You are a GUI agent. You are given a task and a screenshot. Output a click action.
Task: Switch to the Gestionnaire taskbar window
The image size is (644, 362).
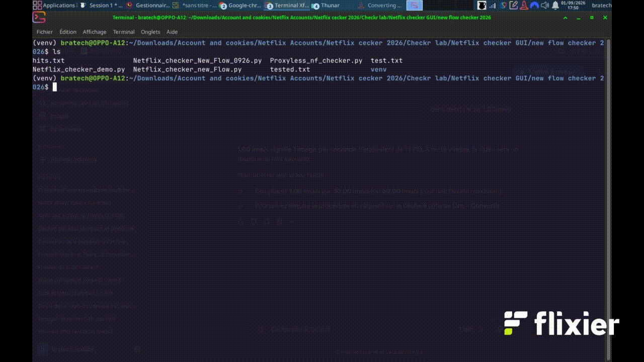pos(147,6)
